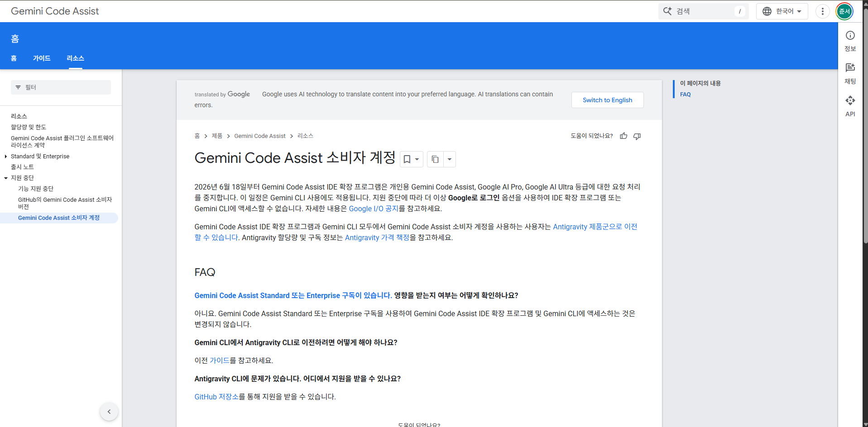Screen dimensions: 868x427
Task: Click the thumbs up helpful icon
Action: tap(623, 136)
